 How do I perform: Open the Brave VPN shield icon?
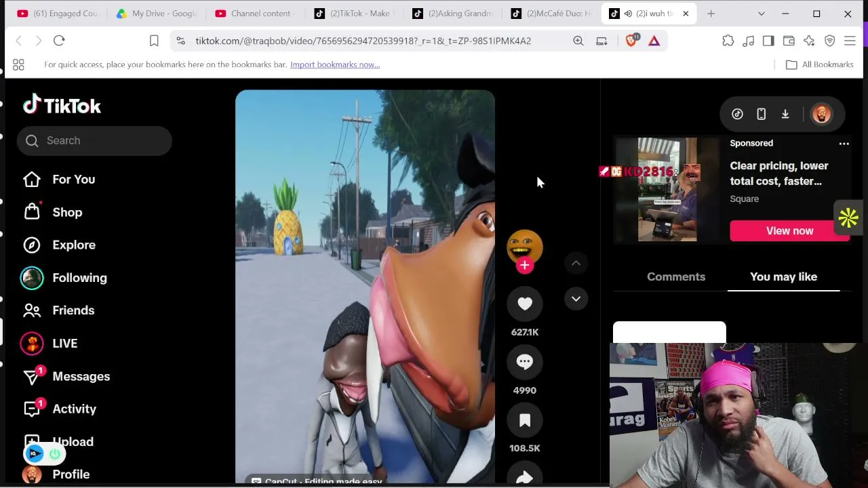point(829,41)
